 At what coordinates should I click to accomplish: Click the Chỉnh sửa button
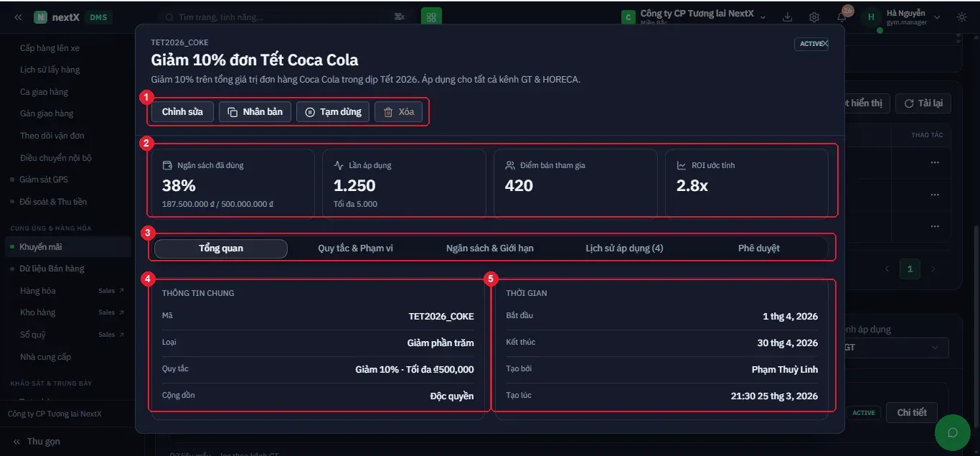[x=182, y=112]
